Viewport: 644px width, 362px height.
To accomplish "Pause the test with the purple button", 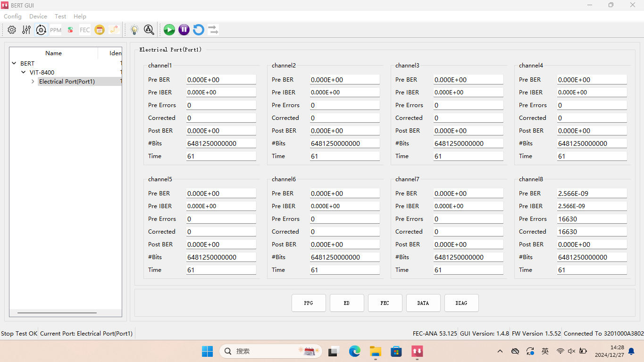I will click(184, 30).
